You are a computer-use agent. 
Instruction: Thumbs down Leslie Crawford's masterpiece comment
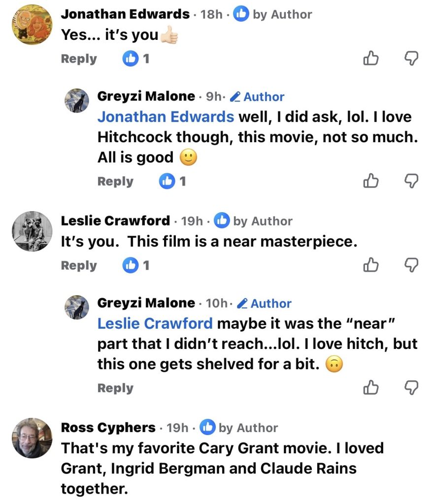pos(411,265)
